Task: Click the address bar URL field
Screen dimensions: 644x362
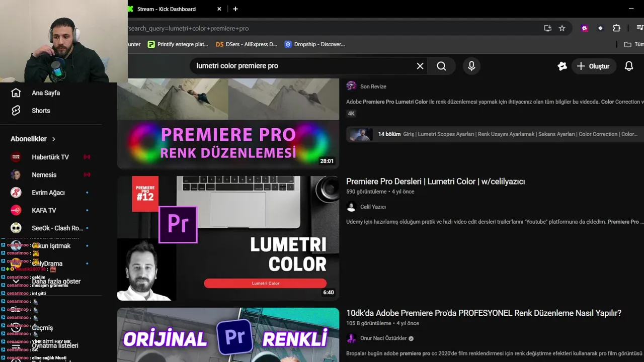Action: click(x=332, y=28)
